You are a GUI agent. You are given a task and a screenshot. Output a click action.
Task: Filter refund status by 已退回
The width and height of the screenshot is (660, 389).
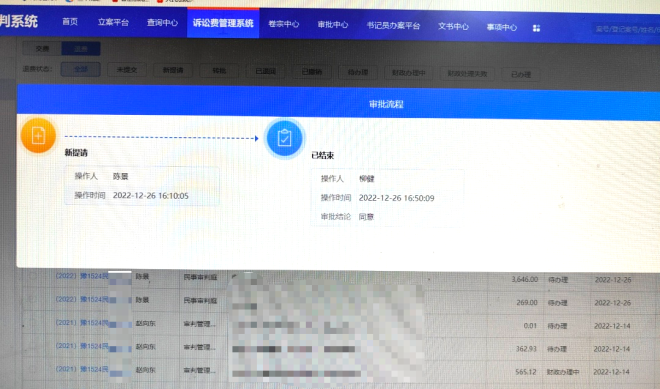pyautogui.click(x=266, y=71)
